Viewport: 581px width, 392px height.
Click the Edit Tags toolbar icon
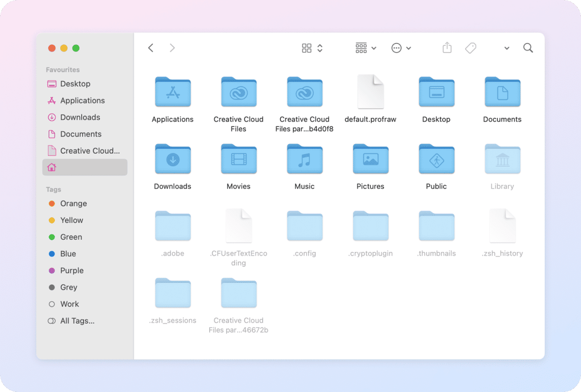point(471,48)
